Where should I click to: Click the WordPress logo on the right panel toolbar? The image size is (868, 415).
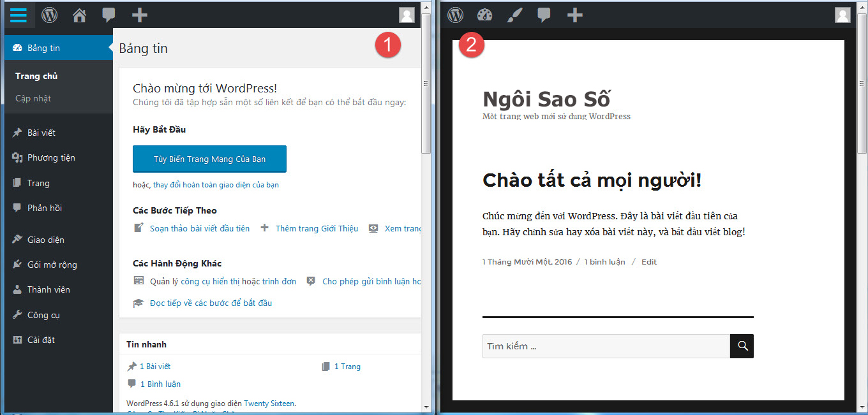pos(455,15)
